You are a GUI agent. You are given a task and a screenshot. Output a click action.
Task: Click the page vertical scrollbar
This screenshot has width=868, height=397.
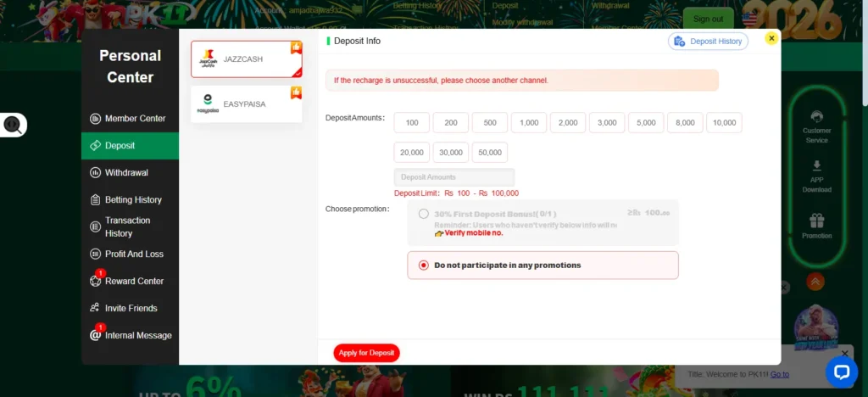click(x=864, y=53)
